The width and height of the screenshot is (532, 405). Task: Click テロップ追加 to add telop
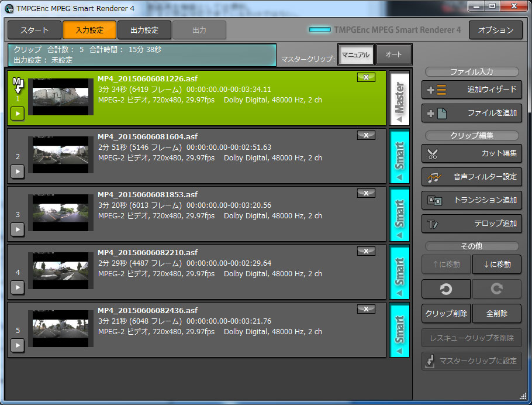pos(472,224)
